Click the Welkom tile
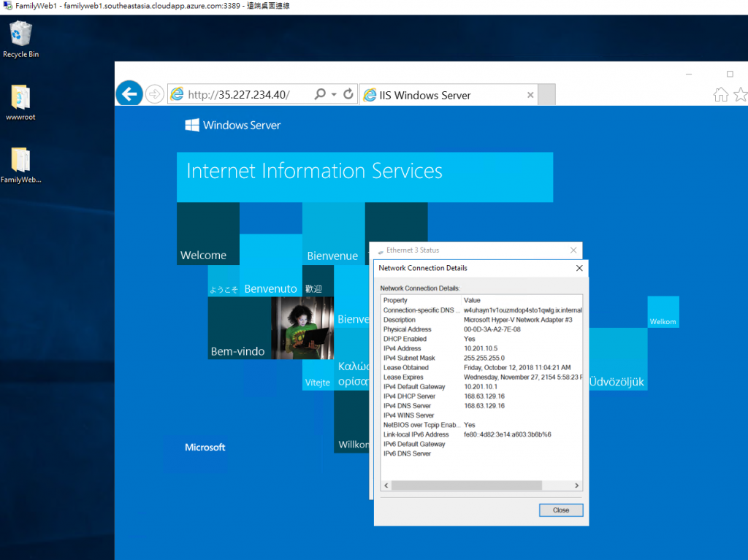Image resolution: width=748 pixels, height=560 pixels. (663, 312)
